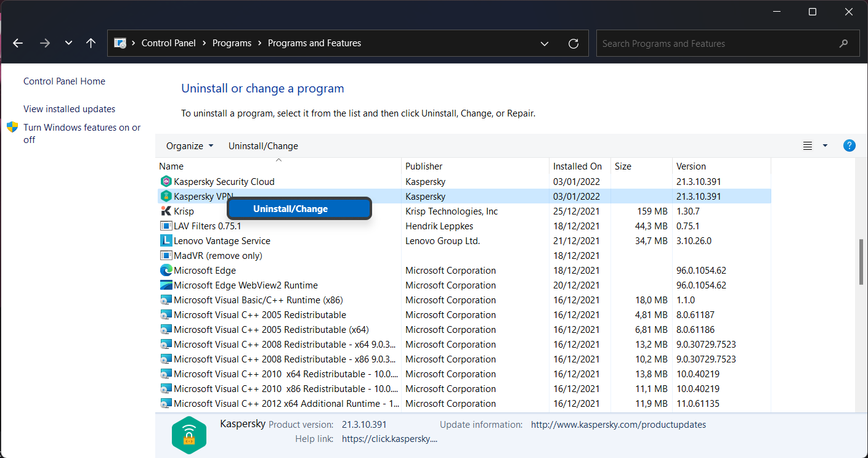The height and width of the screenshot is (458, 868).
Task: Click the Kaspersky Security Cloud icon
Action: click(166, 182)
